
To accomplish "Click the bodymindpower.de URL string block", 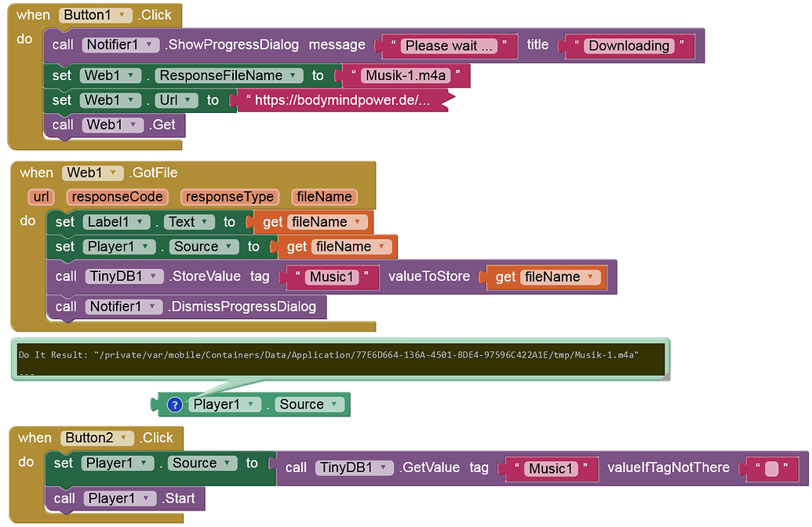I will click(337, 100).
